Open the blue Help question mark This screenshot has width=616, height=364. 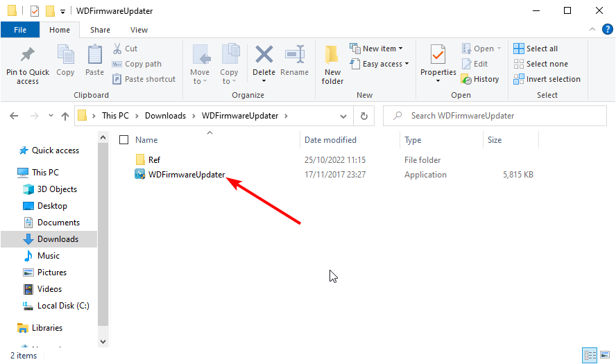608,29
